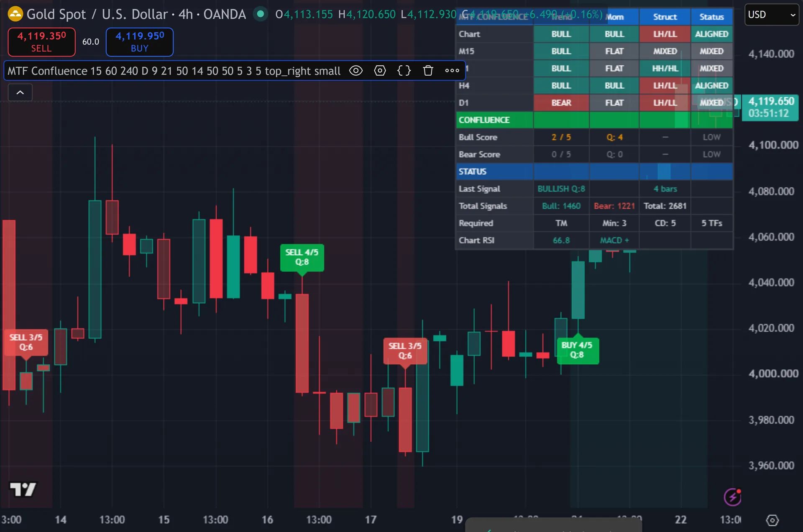This screenshot has width=803, height=532.
Task: Click the SELL 3/5 Q:6 label near 14
Action: 26,342
